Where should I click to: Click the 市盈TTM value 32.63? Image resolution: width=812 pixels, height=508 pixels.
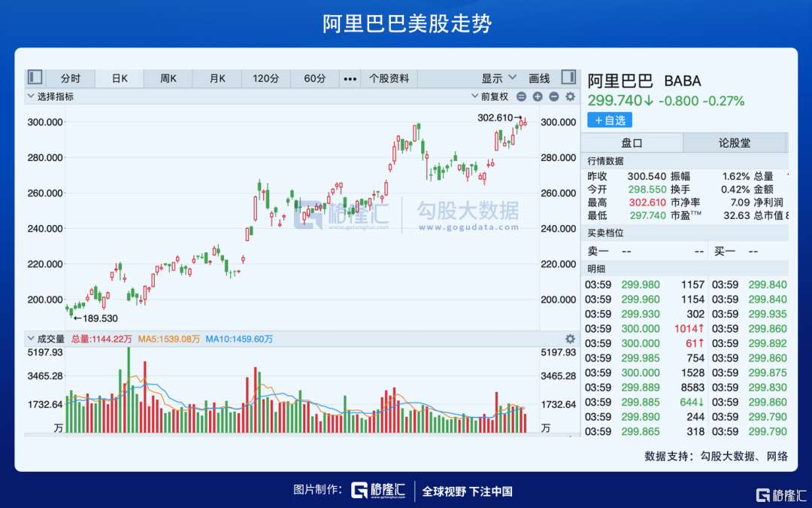click(x=736, y=215)
